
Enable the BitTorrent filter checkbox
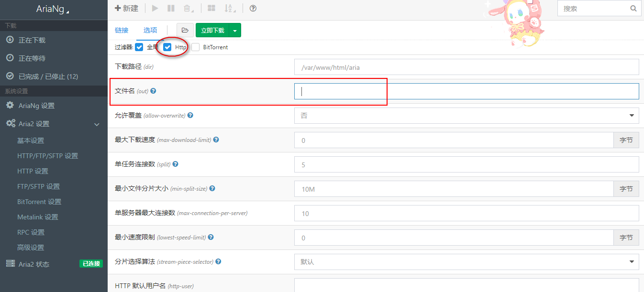pyautogui.click(x=196, y=47)
